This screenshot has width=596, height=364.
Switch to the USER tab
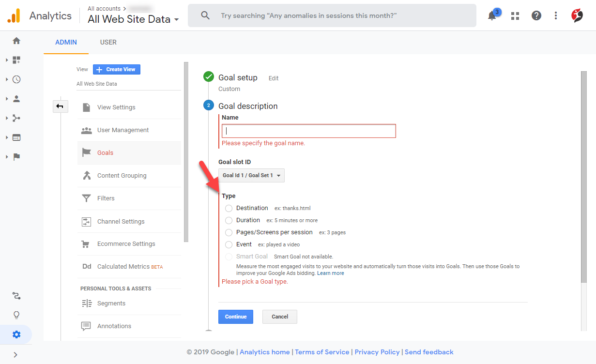tap(108, 42)
